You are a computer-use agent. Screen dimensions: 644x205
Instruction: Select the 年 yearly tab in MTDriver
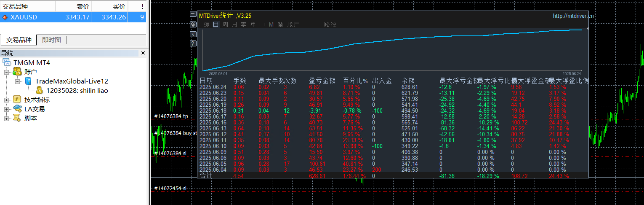pos(253,24)
